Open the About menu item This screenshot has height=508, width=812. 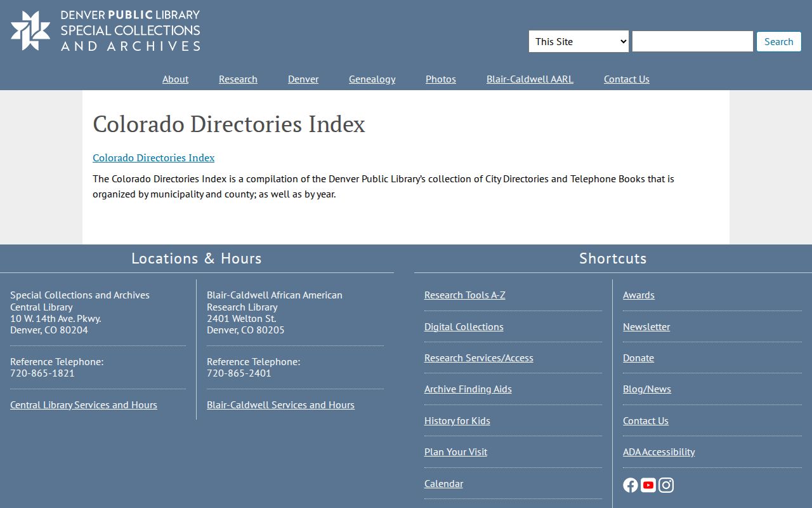175,79
